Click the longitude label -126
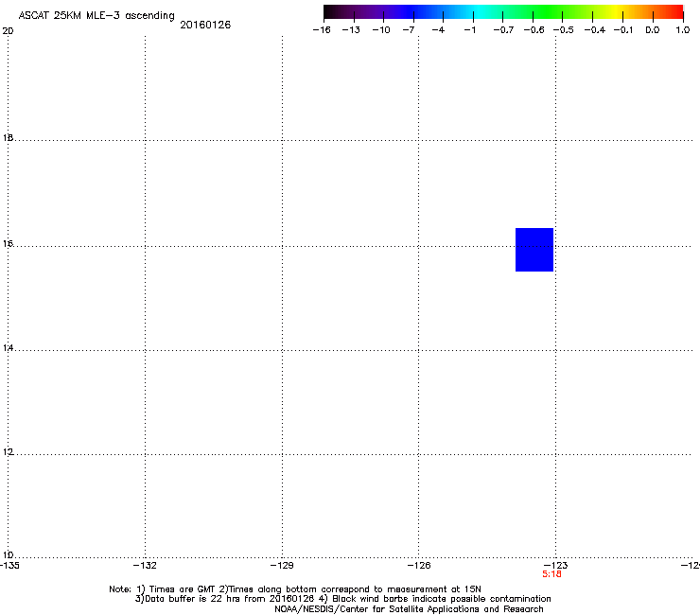Image resolution: width=700 pixels, height=615 pixels. 419,566
